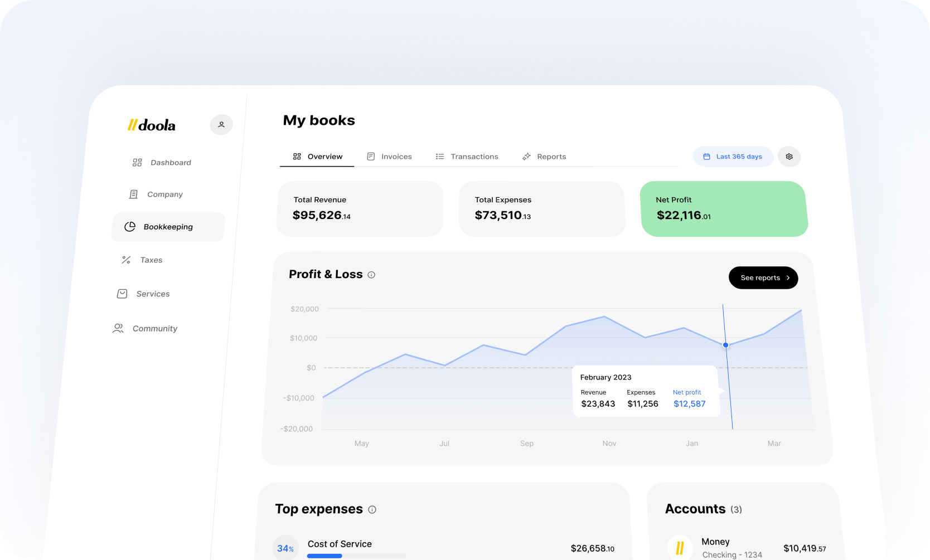This screenshot has height=560, width=930.
Task: Click the Bookkeeping pie chart icon
Action: (x=130, y=227)
